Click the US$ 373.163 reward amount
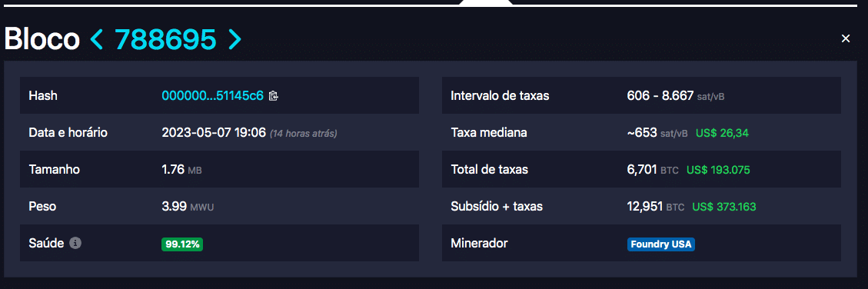The height and width of the screenshot is (289, 868). [x=724, y=207]
